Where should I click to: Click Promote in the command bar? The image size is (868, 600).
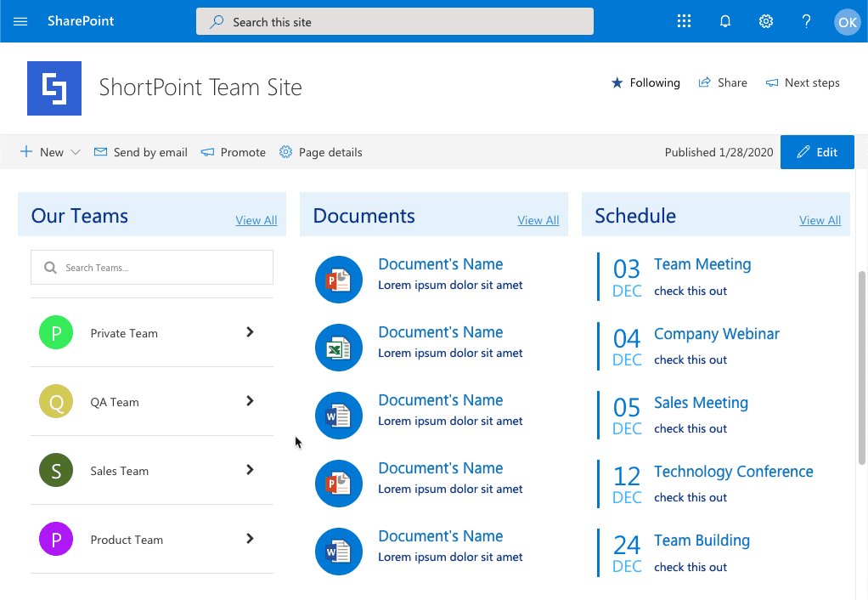[x=234, y=152]
